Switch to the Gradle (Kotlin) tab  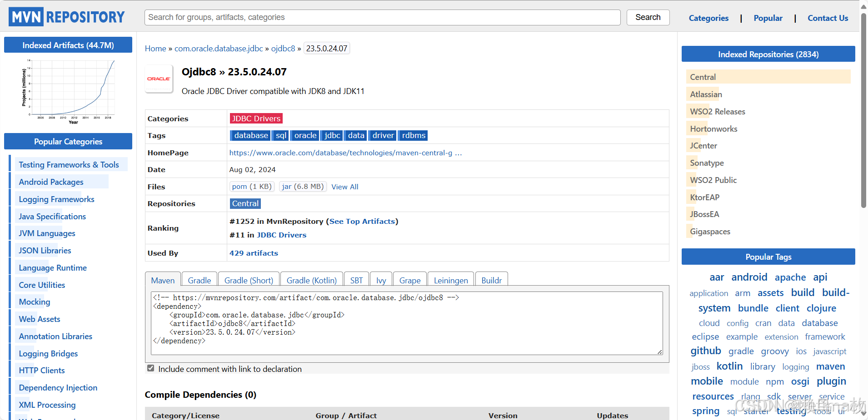pyautogui.click(x=312, y=280)
